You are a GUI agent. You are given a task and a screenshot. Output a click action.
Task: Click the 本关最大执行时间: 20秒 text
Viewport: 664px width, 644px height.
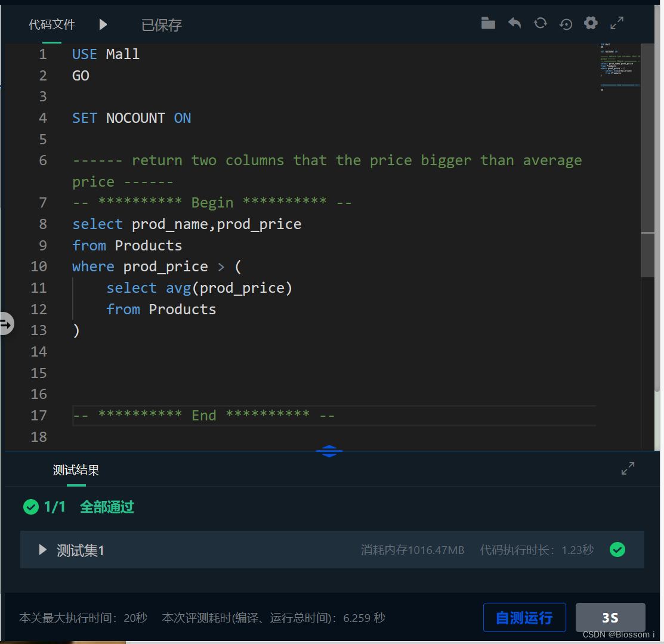point(84,618)
